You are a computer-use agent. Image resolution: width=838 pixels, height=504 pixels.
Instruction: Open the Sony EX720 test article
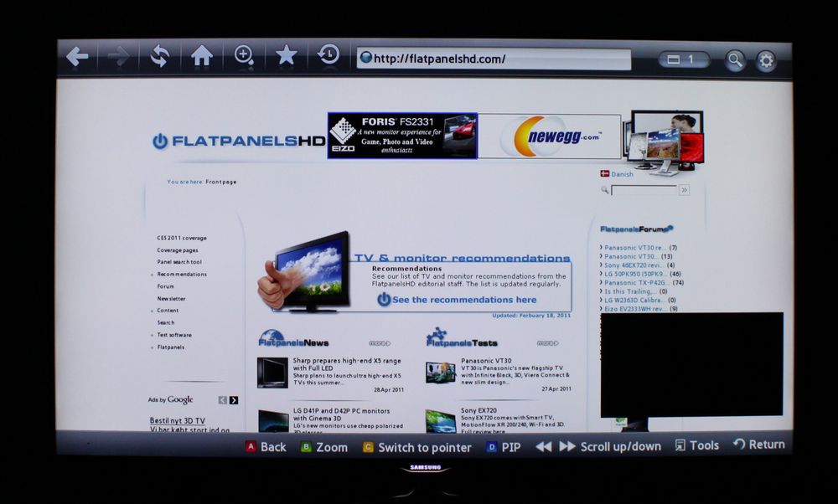tap(478, 410)
